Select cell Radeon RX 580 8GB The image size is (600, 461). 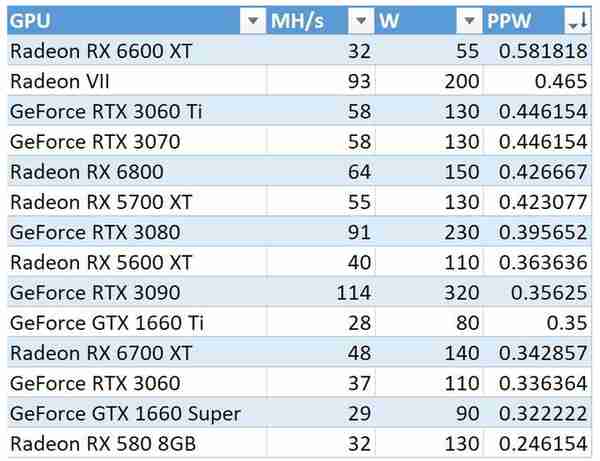click(x=137, y=444)
